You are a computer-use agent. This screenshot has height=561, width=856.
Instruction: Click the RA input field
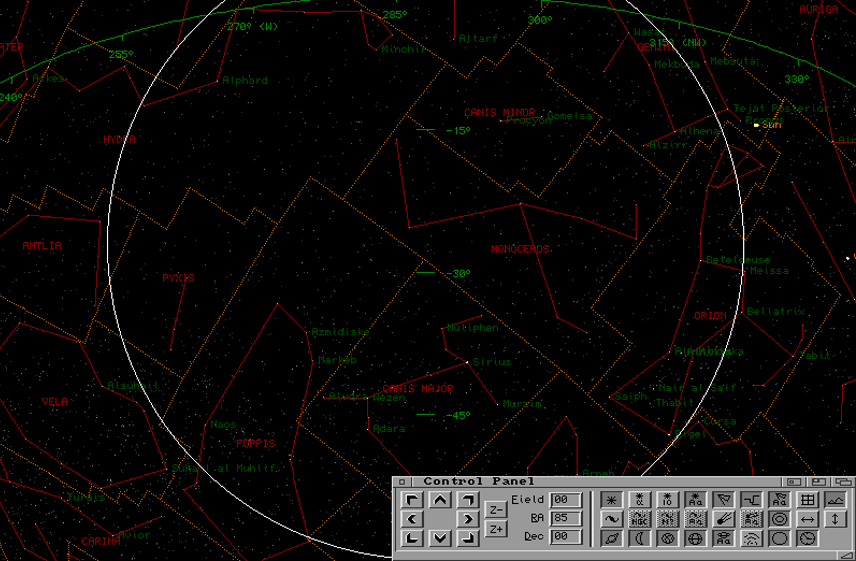tap(566, 518)
